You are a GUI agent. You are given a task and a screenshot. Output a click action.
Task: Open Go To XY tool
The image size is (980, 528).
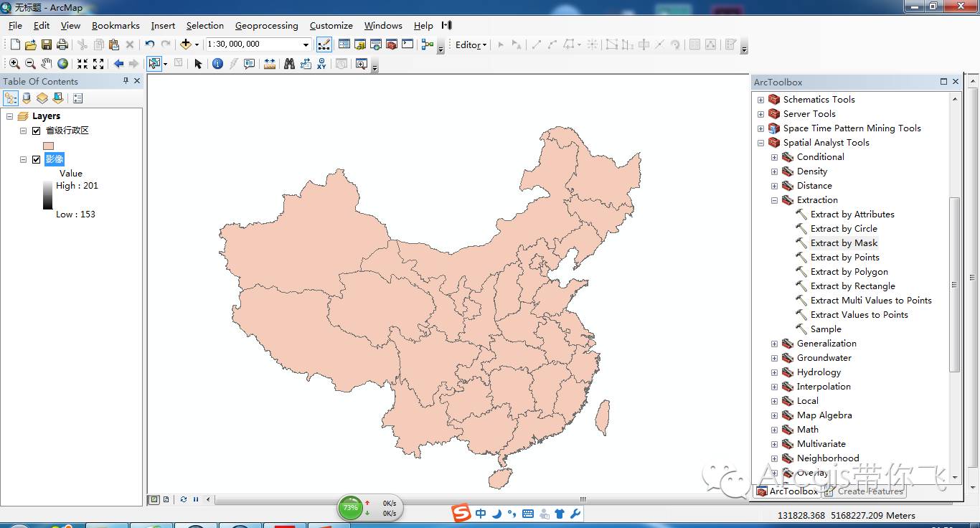pos(321,64)
